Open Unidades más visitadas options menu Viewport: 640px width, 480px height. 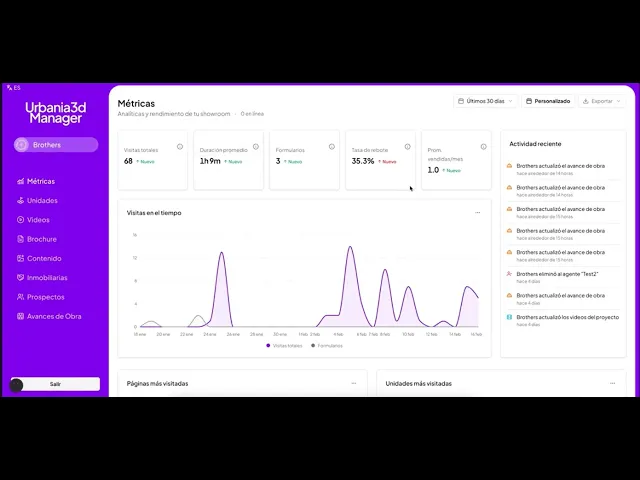coord(612,383)
